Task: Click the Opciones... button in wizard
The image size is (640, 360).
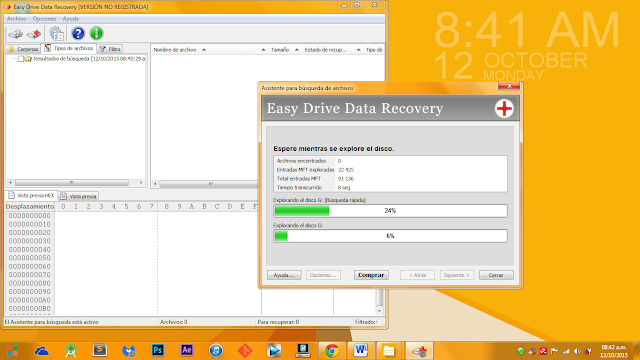Action: pyautogui.click(x=323, y=275)
